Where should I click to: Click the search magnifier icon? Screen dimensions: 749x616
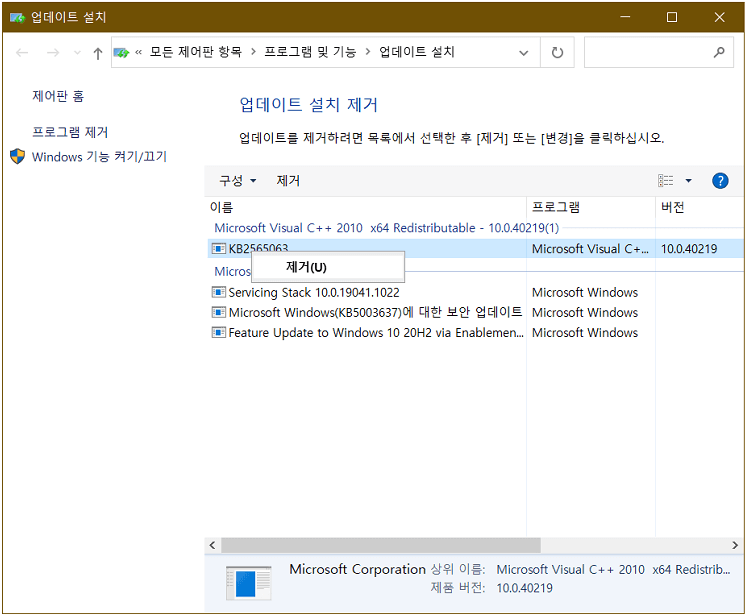(x=719, y=53)
